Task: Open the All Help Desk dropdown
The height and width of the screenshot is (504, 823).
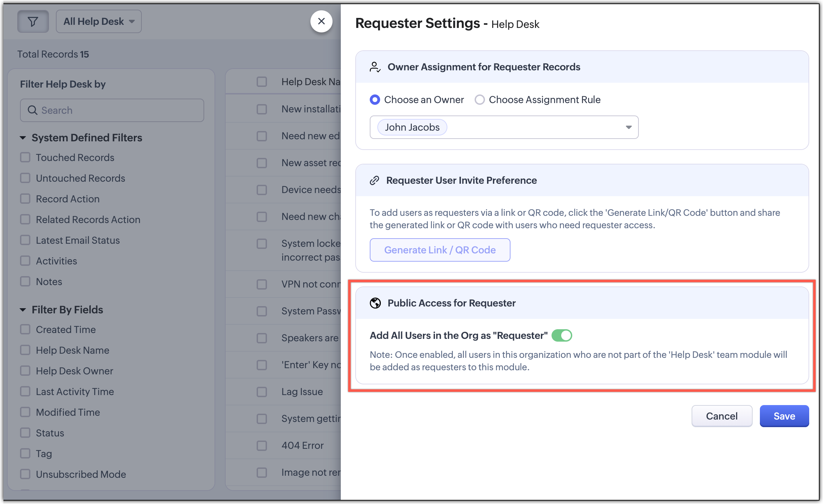Action: tap(99, 22)
